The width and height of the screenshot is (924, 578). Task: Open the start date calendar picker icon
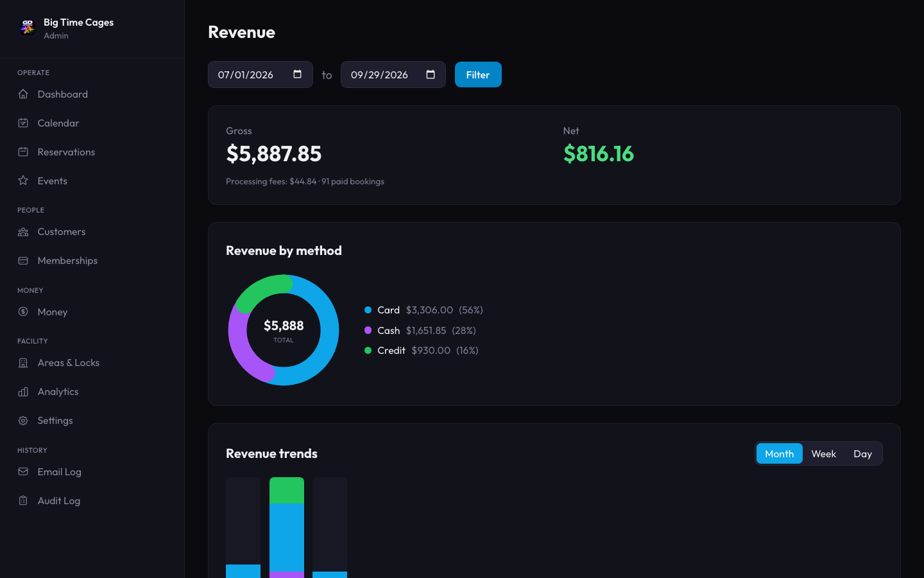[x=297, y=74]
